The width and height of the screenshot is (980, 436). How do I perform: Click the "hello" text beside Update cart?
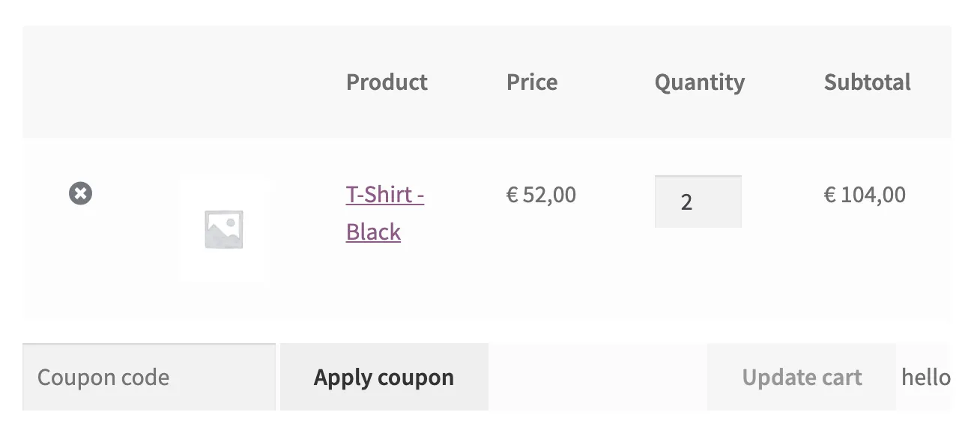click(x=925, y=378)
